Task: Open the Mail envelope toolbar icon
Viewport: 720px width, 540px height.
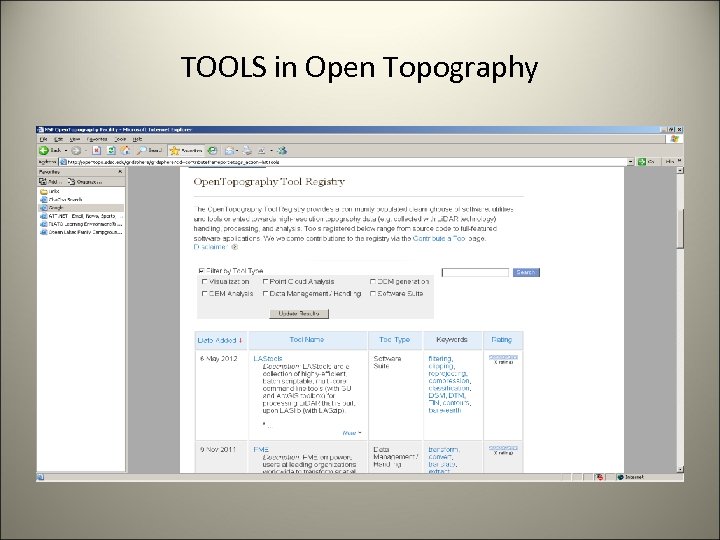Action: 229,150
